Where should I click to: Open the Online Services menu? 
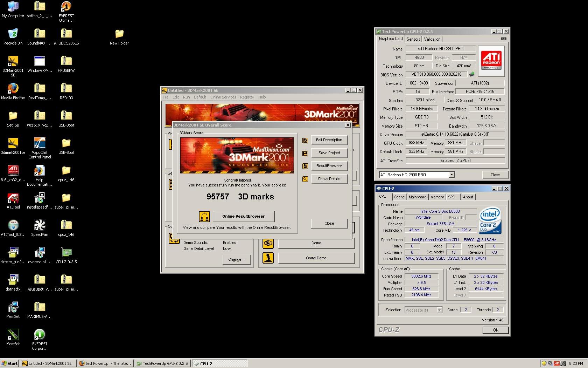click(x=223, y=97)
